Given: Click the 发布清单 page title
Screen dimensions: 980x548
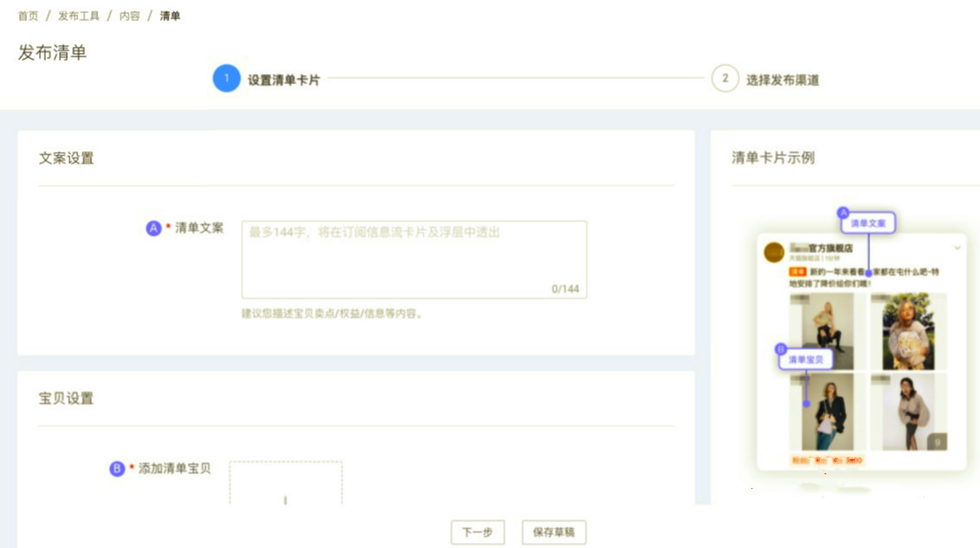Looking at the screenshot, I should 52,52.
